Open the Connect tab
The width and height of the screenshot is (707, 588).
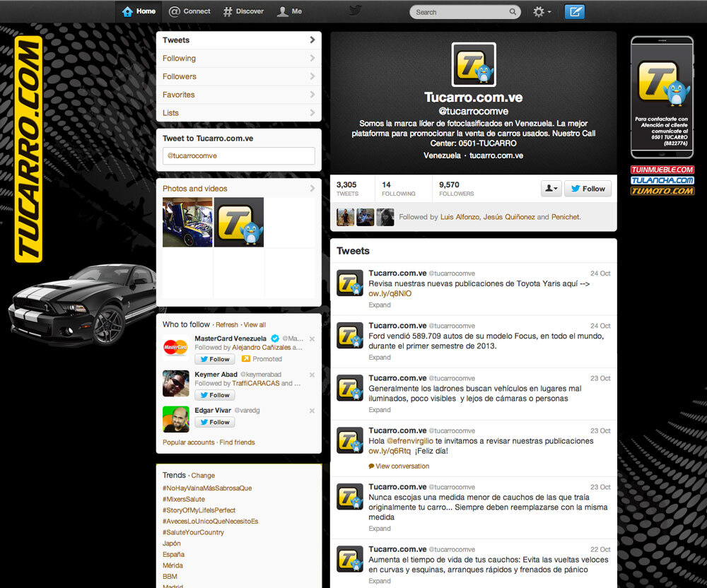(189, 11)
